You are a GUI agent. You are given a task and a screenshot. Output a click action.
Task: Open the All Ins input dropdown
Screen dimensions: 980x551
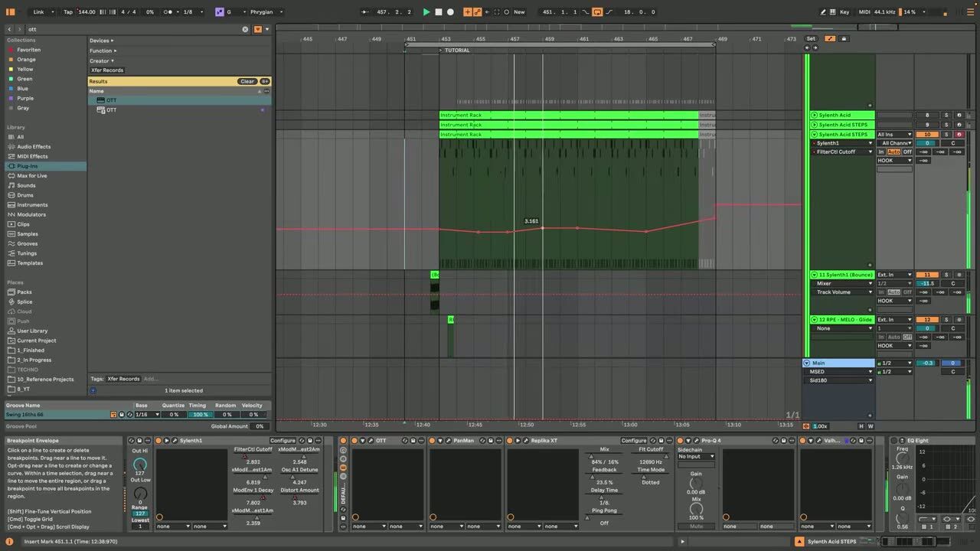894,135
